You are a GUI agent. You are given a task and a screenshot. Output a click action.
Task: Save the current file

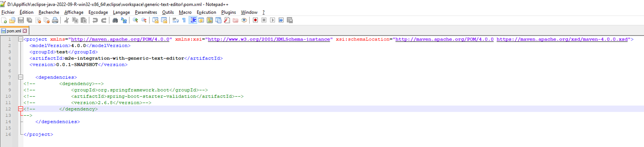tap(21, 20)
